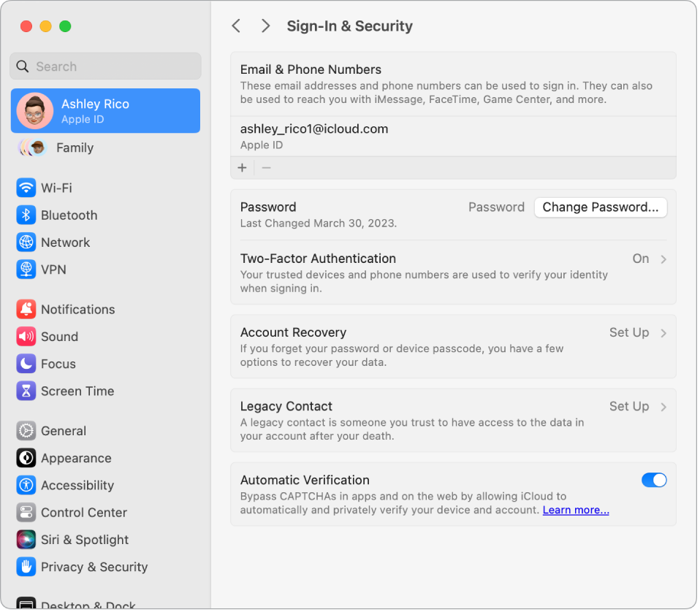700x612 pixels.
Task: Open Network settings icon
Action: (x=26, y=242)
